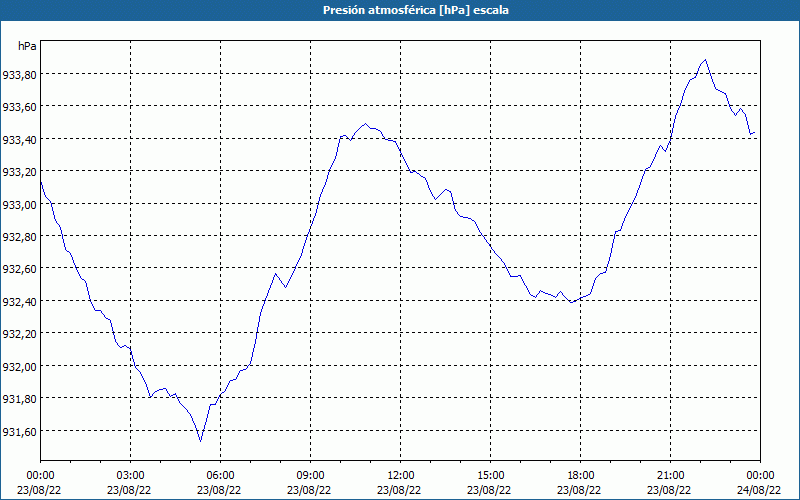800x500 pixels.
Task: Click the 23/08/22 date under 12:00
Action: tap(399, 490)
